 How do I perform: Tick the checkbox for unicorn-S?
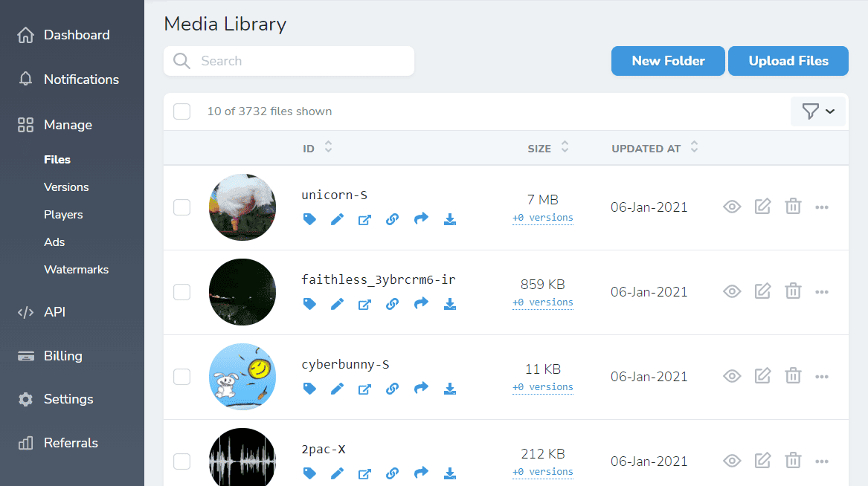182,207
